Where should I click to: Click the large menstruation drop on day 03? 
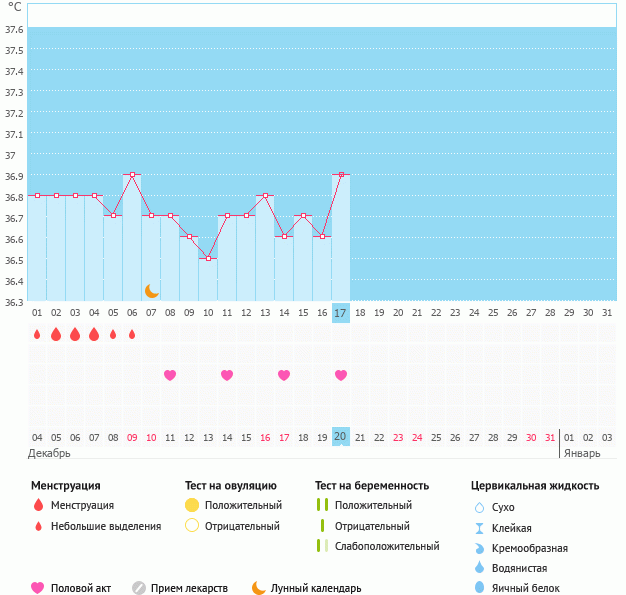75,334
